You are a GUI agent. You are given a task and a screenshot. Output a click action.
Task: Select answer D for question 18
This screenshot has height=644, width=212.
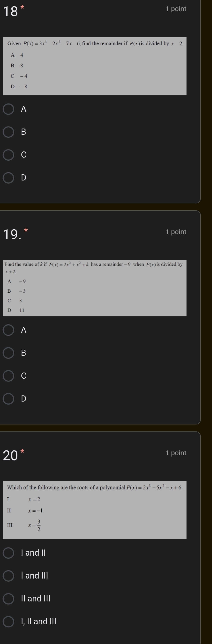(x=8, y=178)
